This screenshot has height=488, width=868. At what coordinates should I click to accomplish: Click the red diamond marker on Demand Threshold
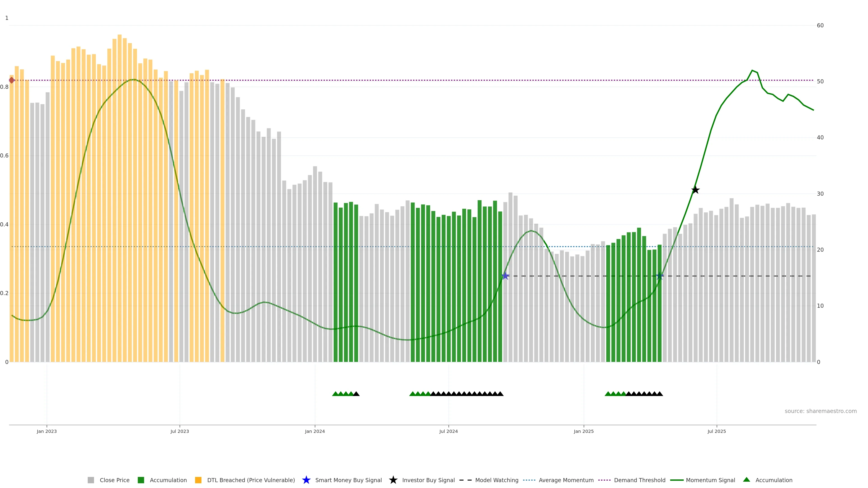coord(12,80)
